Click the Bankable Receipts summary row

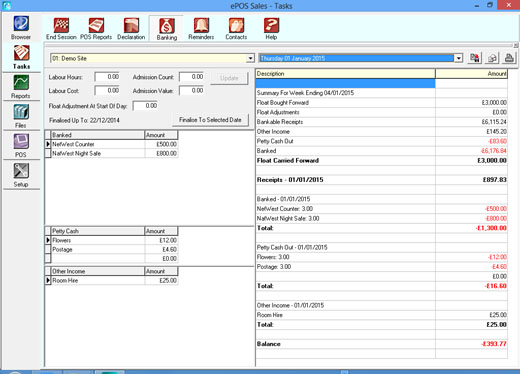[382, 122]
